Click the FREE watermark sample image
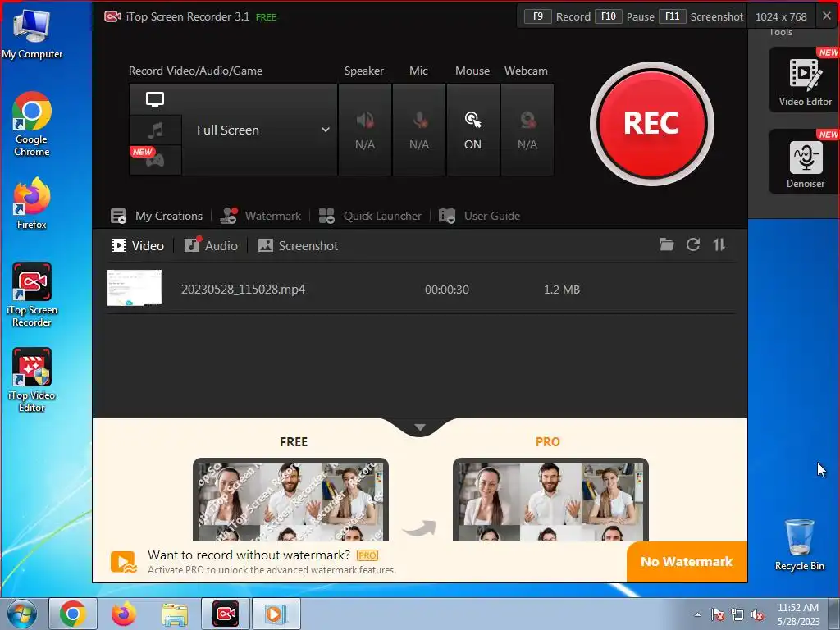Image resolution: width=840 pixels, height=630 pixels. [x=291, y=500]
